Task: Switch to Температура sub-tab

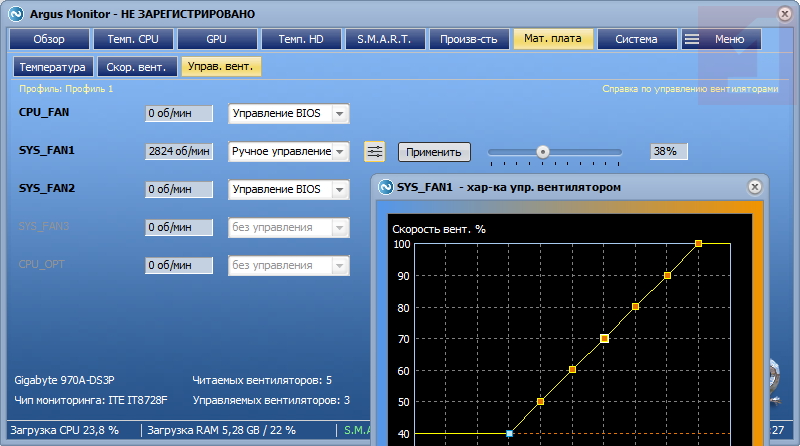Action: (x=53, y=67)
